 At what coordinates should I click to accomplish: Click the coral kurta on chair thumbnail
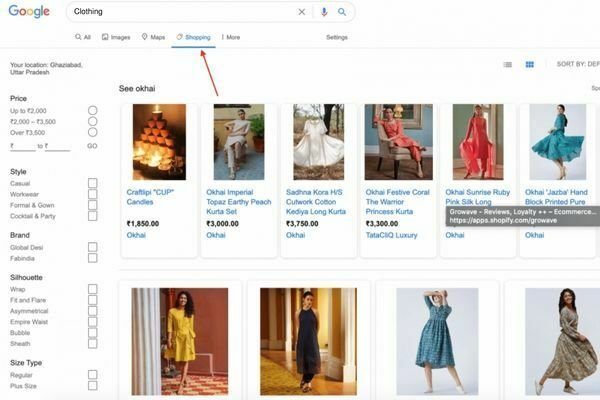(398, 142)
